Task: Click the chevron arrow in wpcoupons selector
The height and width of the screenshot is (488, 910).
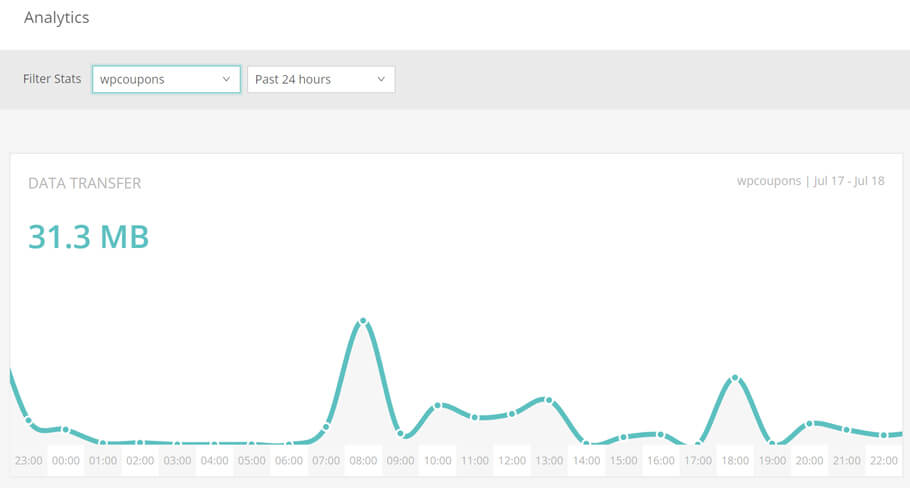Action: point(226,79)
